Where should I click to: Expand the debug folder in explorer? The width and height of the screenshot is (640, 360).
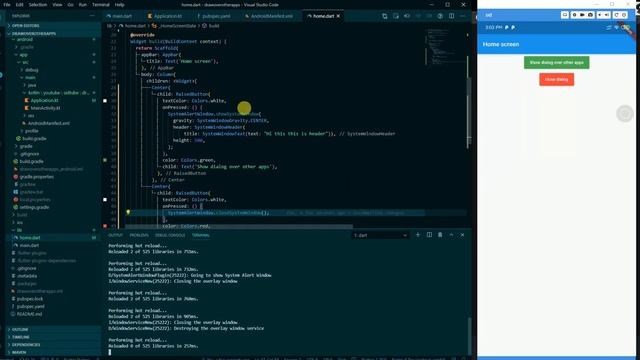(31, 70)
